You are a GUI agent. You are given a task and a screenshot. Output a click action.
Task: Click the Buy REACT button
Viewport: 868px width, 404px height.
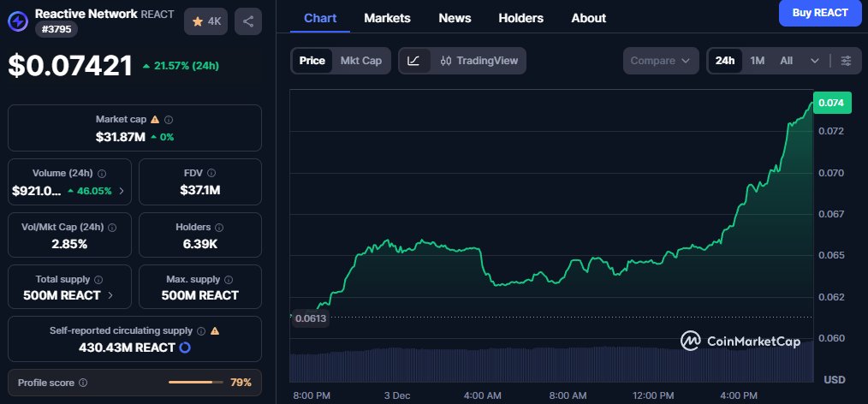tap(820, 13)
